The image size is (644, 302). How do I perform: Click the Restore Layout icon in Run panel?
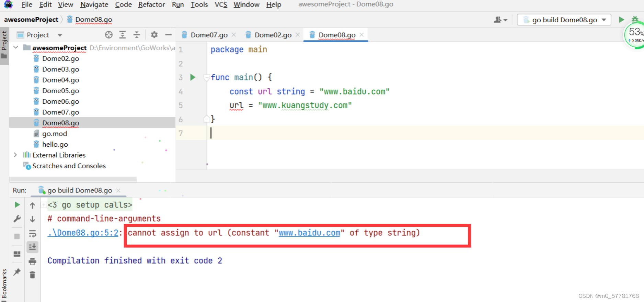point(17,254)
